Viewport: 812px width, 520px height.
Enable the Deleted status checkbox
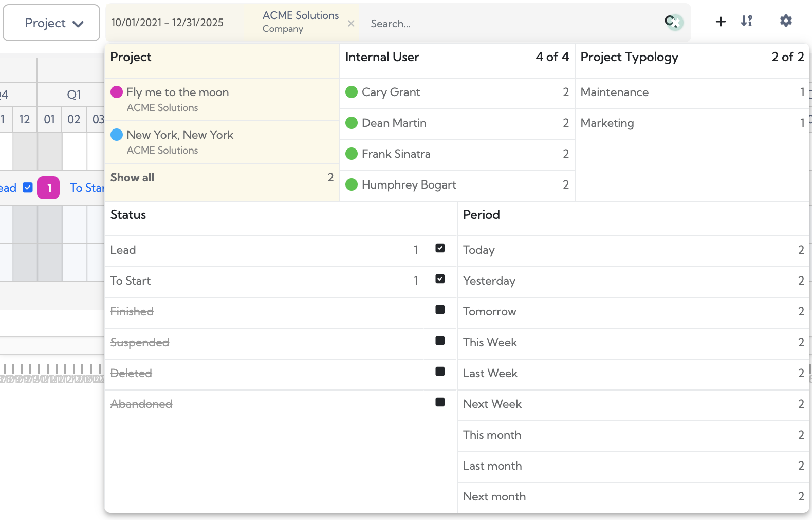coord(440,372)
